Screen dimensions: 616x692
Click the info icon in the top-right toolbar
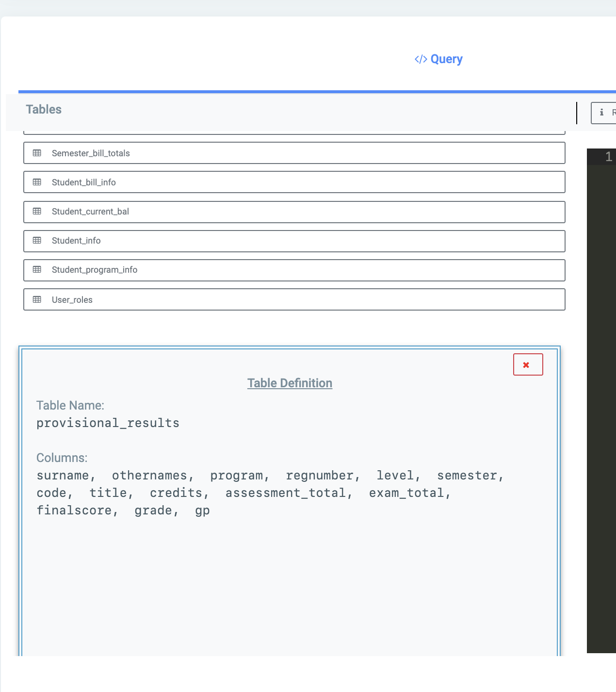click(601, 113)
